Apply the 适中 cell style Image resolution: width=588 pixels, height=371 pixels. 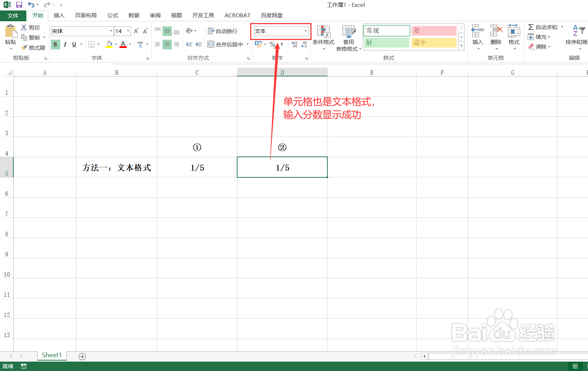[x=434, y=43]
